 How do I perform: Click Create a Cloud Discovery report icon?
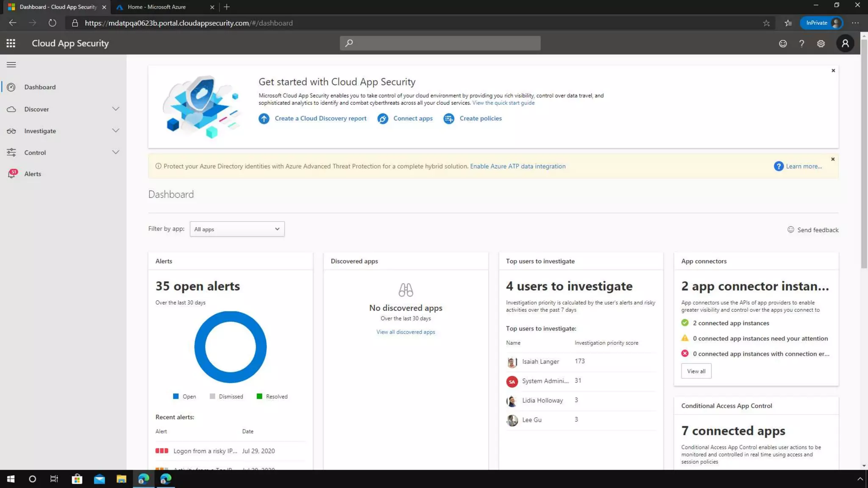(264, 119)
